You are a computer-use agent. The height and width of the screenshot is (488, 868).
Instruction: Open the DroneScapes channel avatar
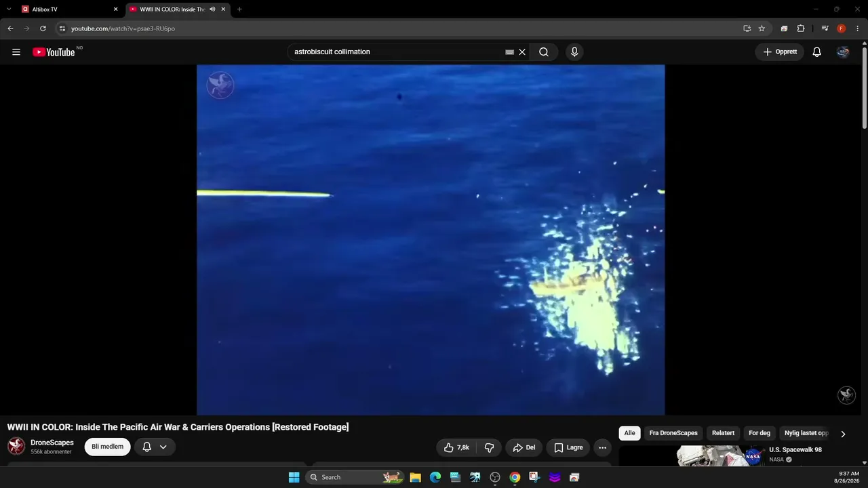(16, 446)
